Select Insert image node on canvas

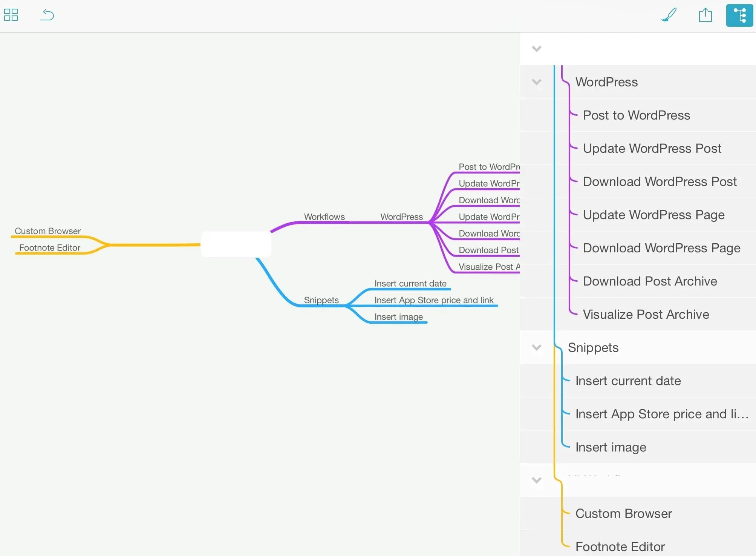pyautogui.click(x=398, y=317)
